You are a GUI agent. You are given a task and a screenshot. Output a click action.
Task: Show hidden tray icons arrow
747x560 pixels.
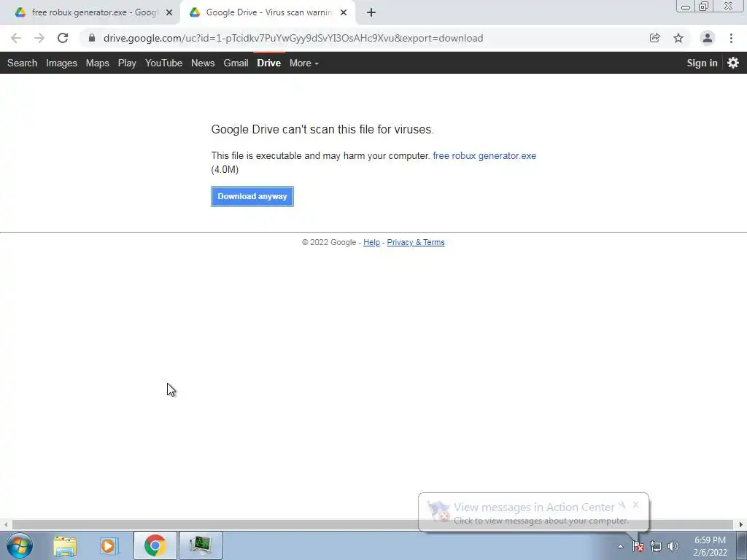pyautogui.click(x=620, y=547)
